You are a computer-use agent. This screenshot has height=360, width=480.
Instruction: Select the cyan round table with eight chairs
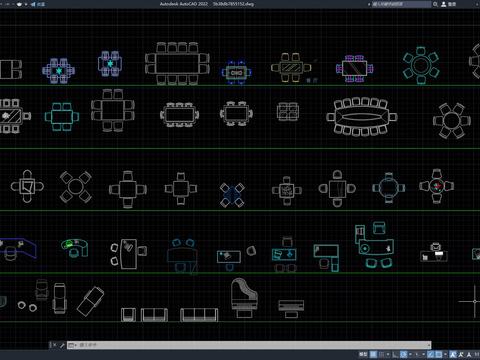421,65
